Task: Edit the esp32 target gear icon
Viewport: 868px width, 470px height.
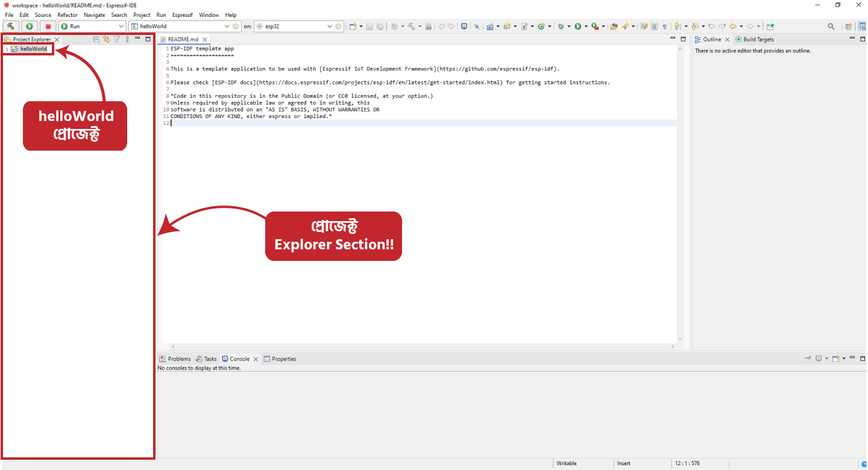Action: click(338, 27)
